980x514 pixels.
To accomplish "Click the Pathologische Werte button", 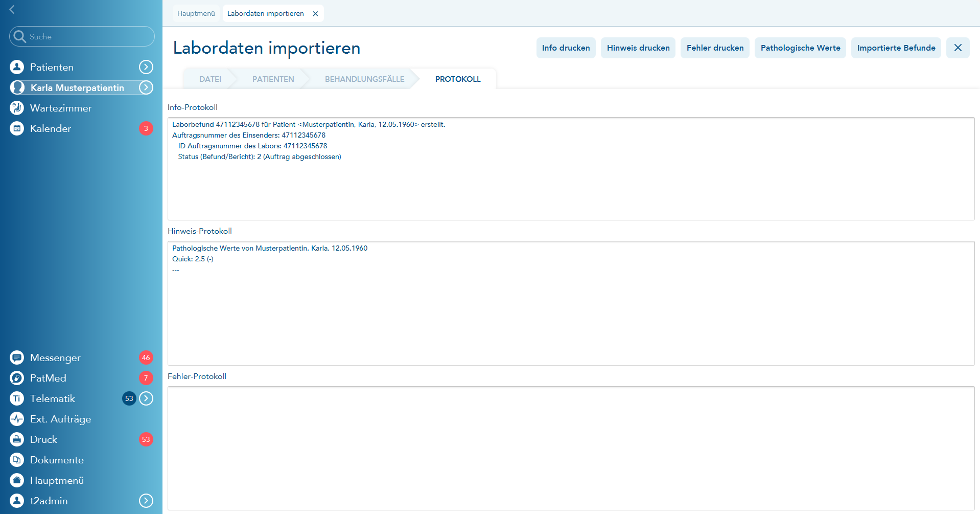I will point(800,48).
